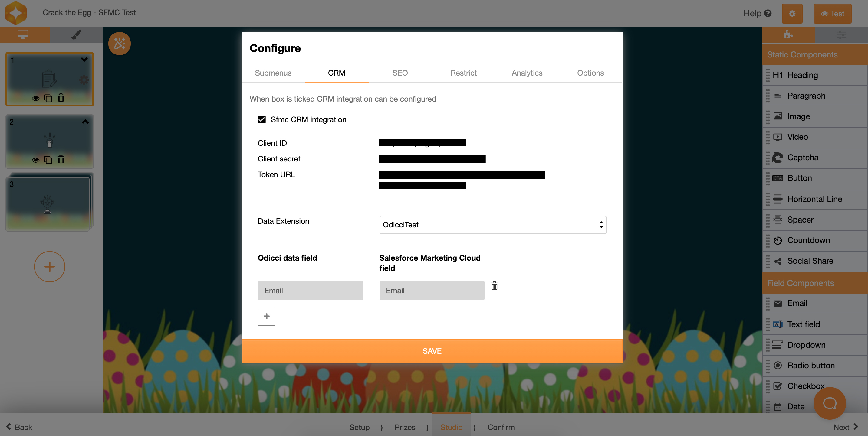Open the Data Extension dropdown
The height and width of the screenshot is (436, 868).
492,225
